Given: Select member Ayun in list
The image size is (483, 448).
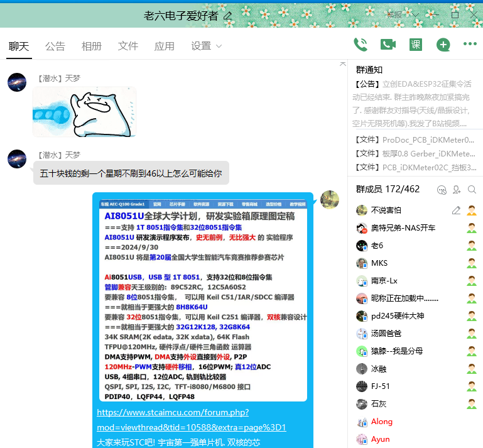Looking at the screenshot, I should 416,439.
